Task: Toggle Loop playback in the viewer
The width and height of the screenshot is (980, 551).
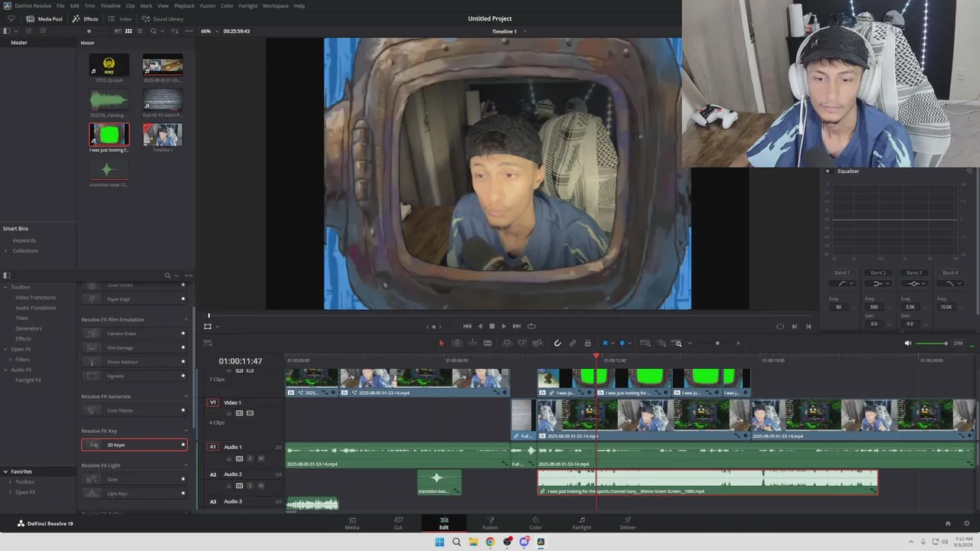Action: click(x=531, y=326)
